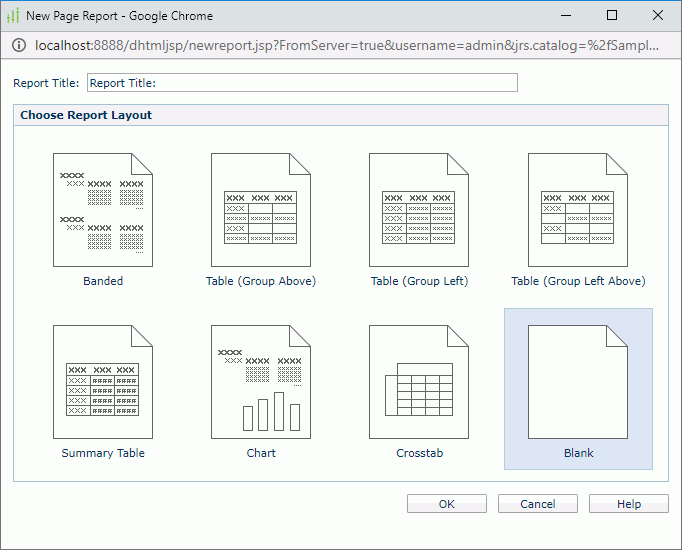
Task: Pick the Table (Group Left) layout icon
Action: pyautogui.click(x=419, y=210)
